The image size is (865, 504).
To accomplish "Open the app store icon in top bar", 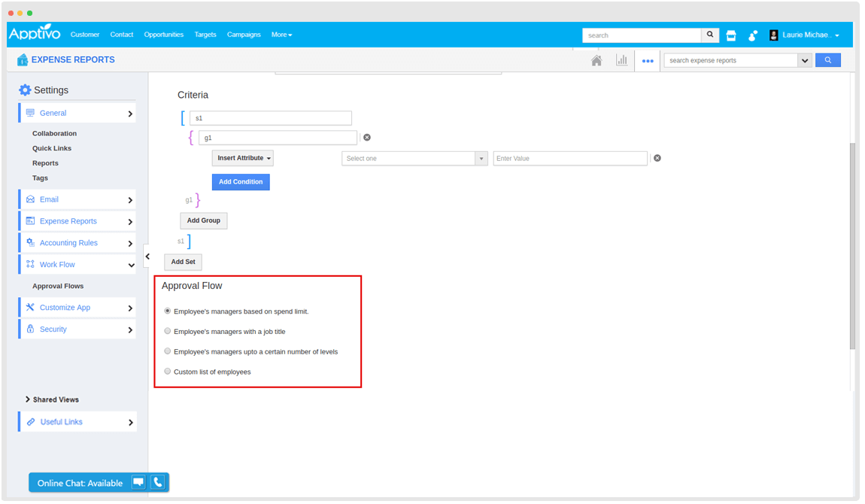I will coord(731,35).
